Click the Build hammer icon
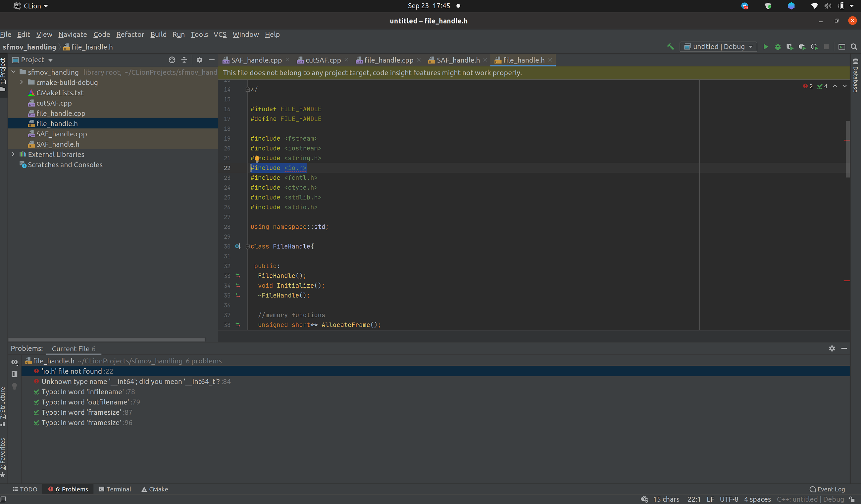Viewport: 861px width, 504px height. 670,47
